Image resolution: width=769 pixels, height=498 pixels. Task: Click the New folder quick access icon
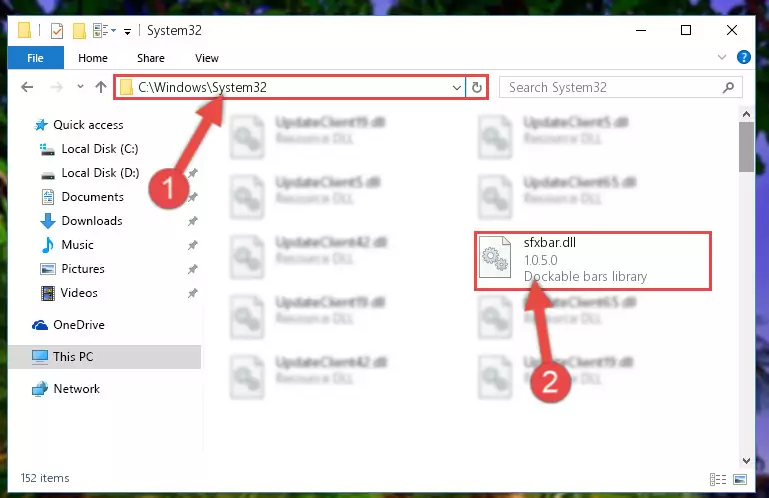tap(79, 31)
